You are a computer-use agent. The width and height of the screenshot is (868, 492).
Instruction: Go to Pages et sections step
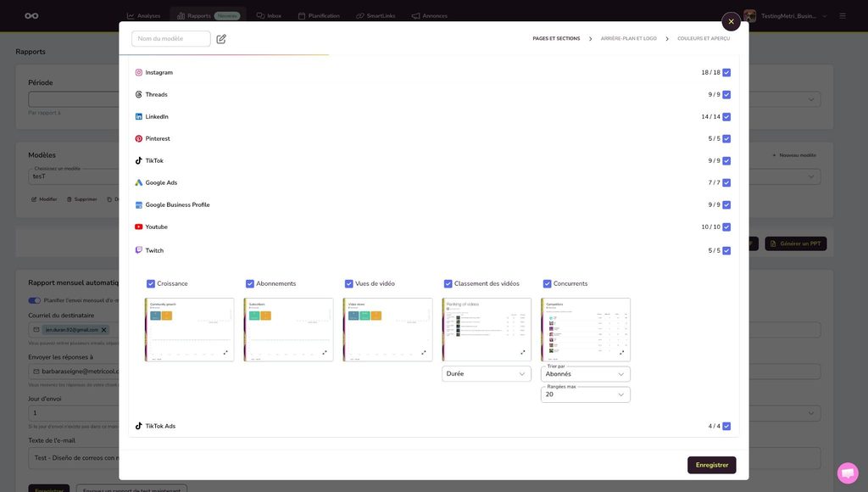[x=556, y=39]
